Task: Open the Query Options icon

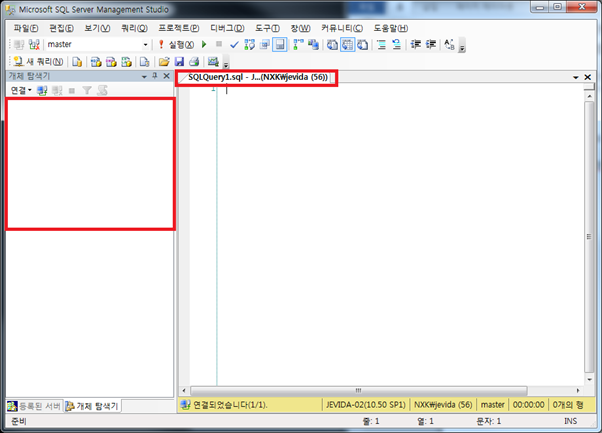Action: tap(265, 45)
